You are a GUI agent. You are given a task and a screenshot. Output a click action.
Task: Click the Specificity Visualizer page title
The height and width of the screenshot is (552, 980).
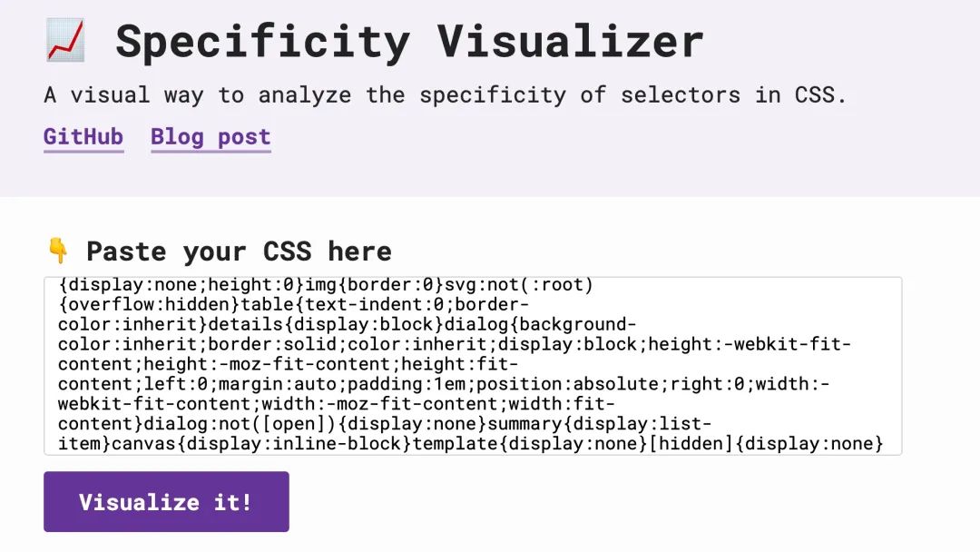(409, 42)
